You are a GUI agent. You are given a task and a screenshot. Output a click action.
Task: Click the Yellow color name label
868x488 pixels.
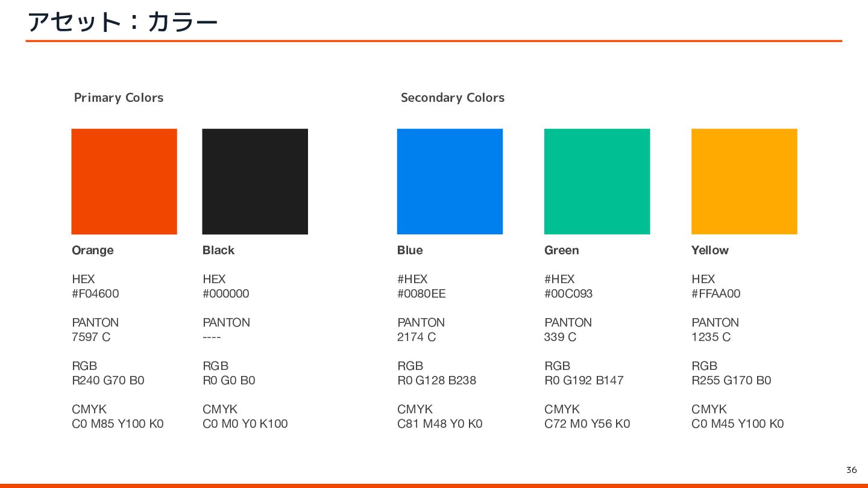[710, 250]
